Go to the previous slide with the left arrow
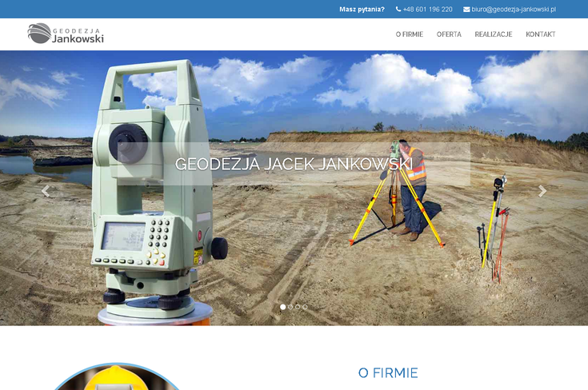 (x=46, y=191)
